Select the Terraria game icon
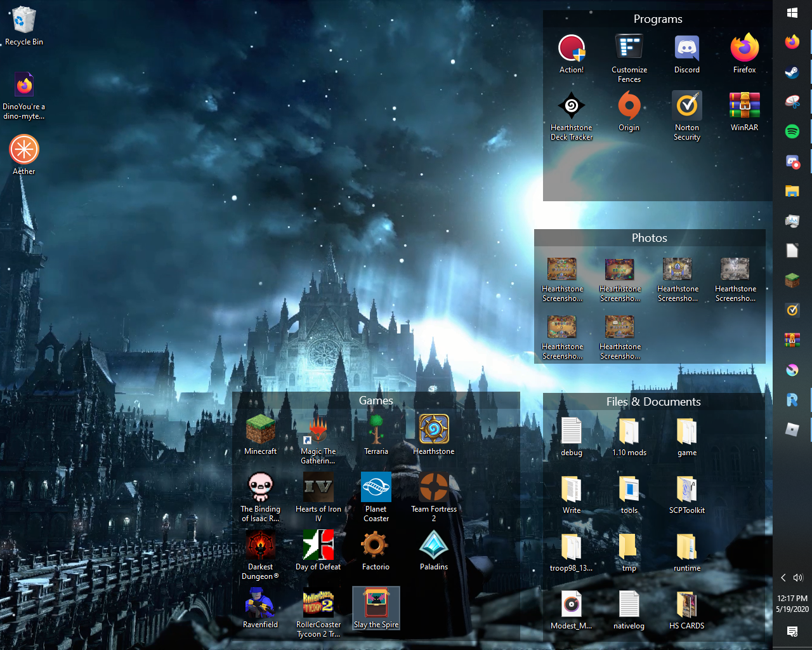 click(x=376, y=435)
